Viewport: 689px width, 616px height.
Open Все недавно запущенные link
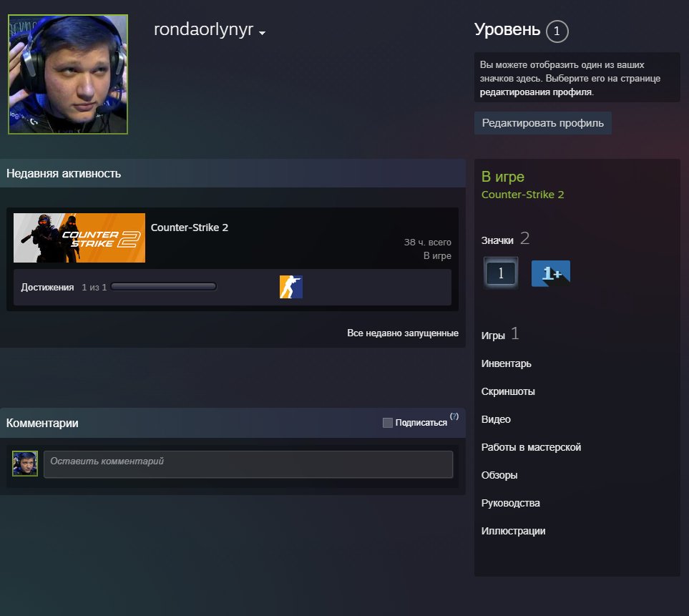pos(403,333)
